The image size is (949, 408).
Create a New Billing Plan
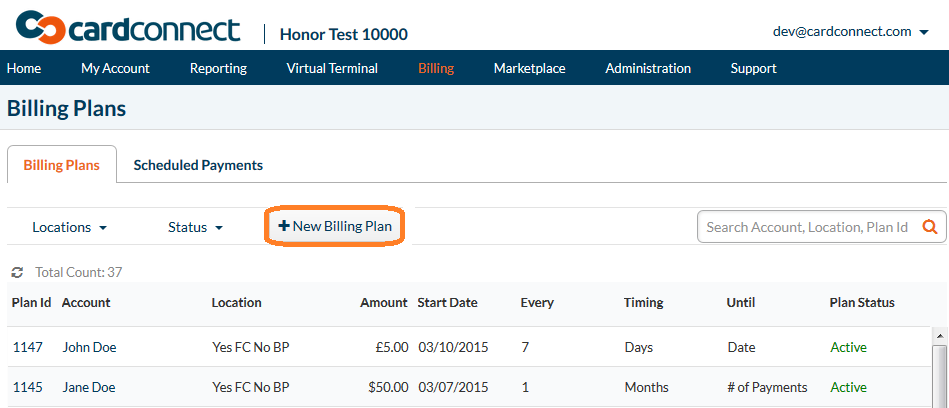(x=335, y=226)
